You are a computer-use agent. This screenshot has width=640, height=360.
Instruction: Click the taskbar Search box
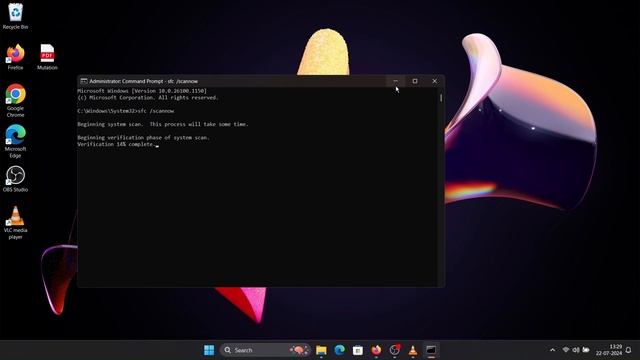(265, 350)
